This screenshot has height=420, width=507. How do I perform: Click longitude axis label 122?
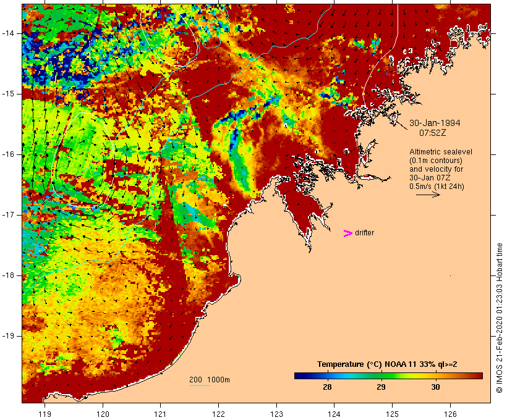click(219, 414)
